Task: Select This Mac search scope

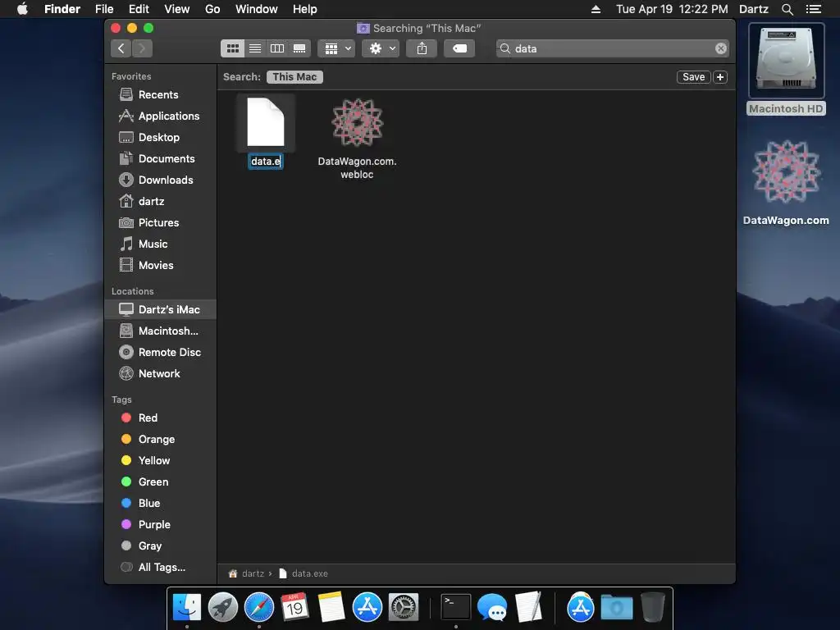Action: 294,76
